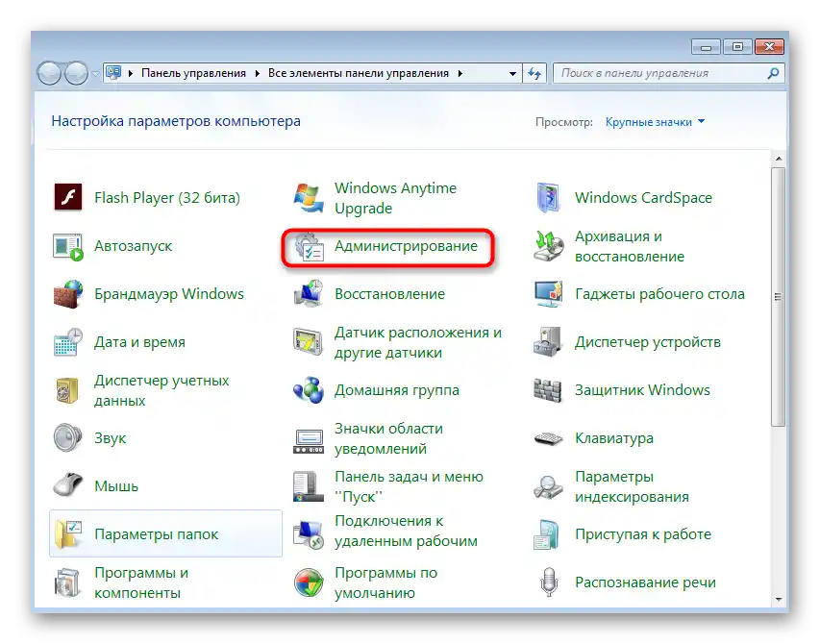Open the Распознавание речи microphone icon
Image resolution: width=820 pixels, height=644 pixels.
549,582
